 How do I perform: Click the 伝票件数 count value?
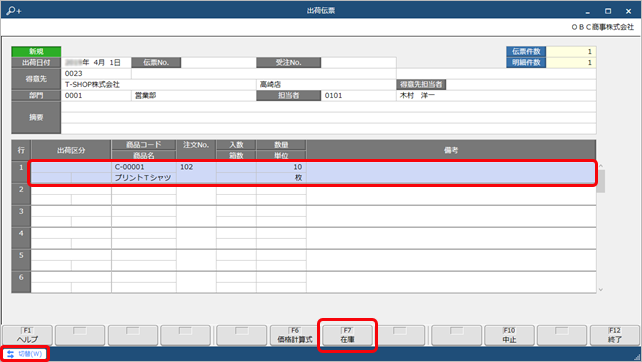coord(571,52)
